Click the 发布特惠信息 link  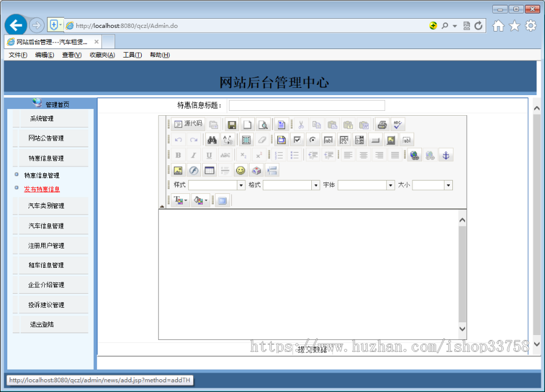42,189
